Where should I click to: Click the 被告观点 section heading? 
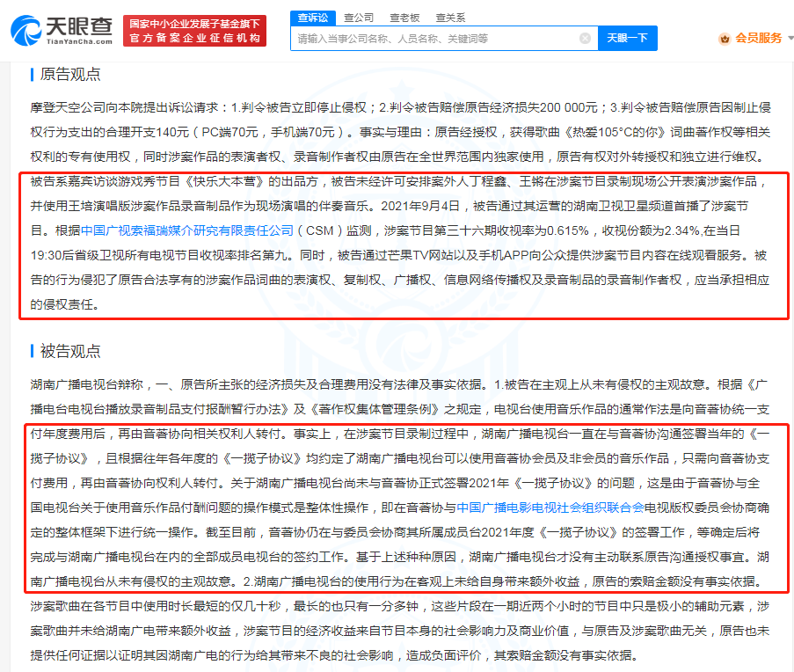pyautogui.click(x=70, y=351)
